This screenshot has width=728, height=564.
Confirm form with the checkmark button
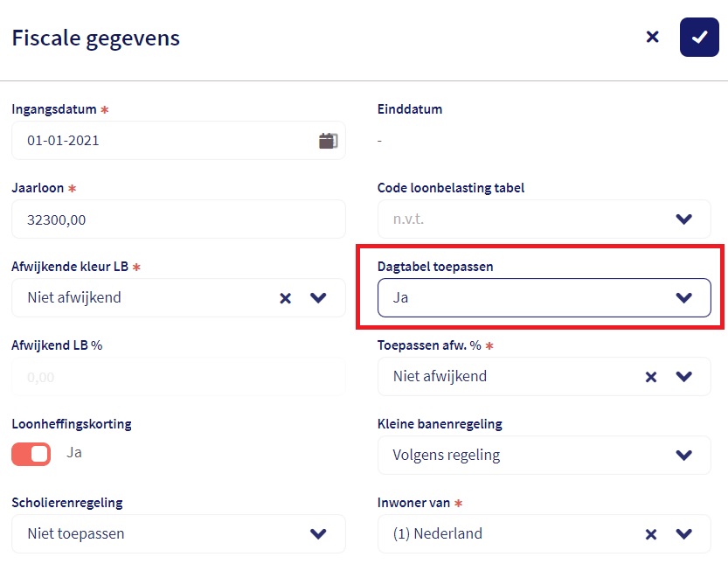pos(698,37)
